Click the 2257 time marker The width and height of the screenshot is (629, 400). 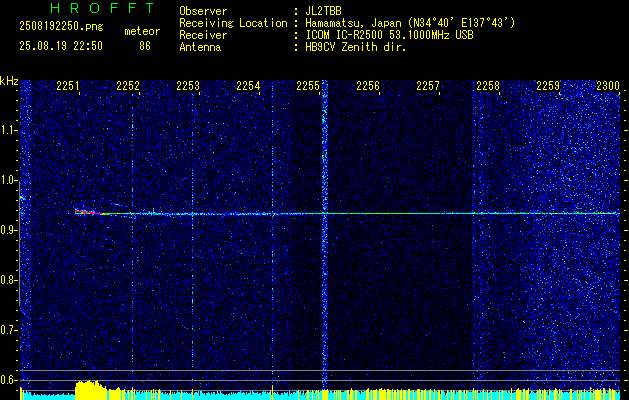click(x=428, y=85)
